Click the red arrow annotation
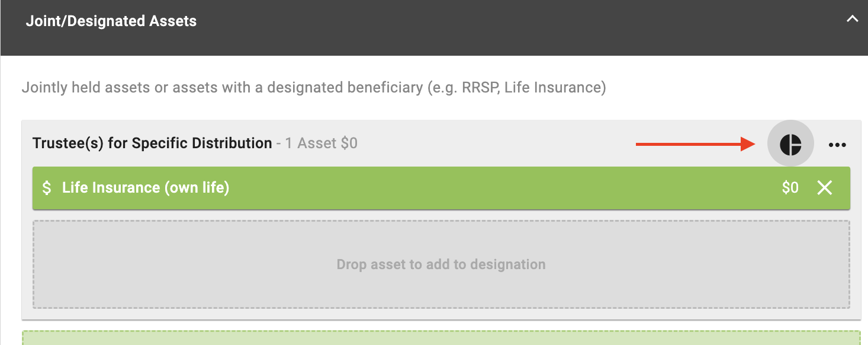The height and width of the screenshot is (345, 868). 696,144
